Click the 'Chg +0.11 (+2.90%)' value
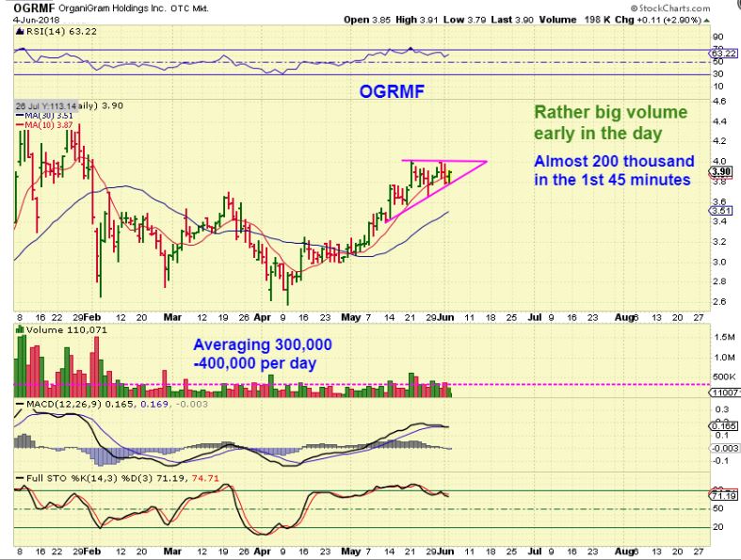The height and width of the screenshot is (560, 741). 659,20
